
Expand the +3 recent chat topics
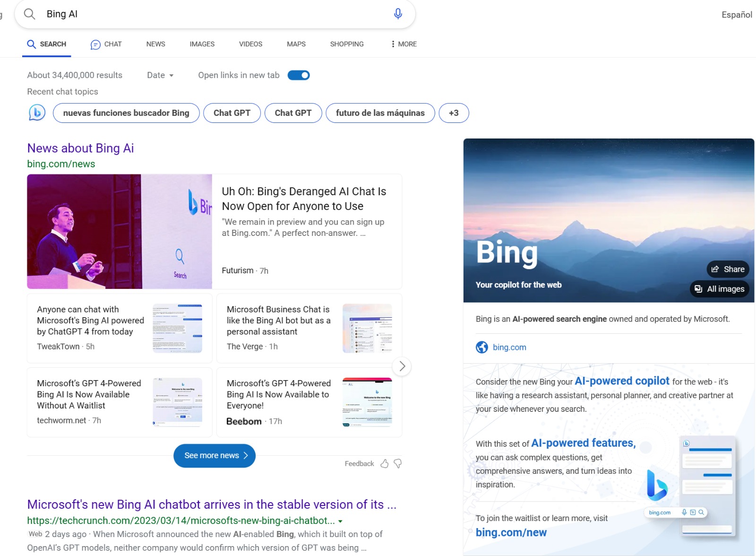[x=454, y=113]
